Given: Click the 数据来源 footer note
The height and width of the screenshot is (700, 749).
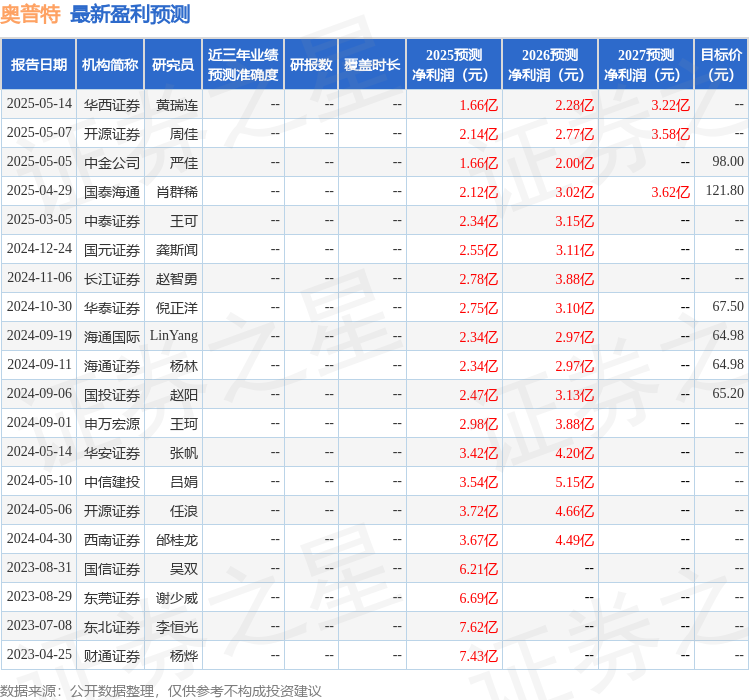Looking at the screenshot, I should tap(160, 691).
